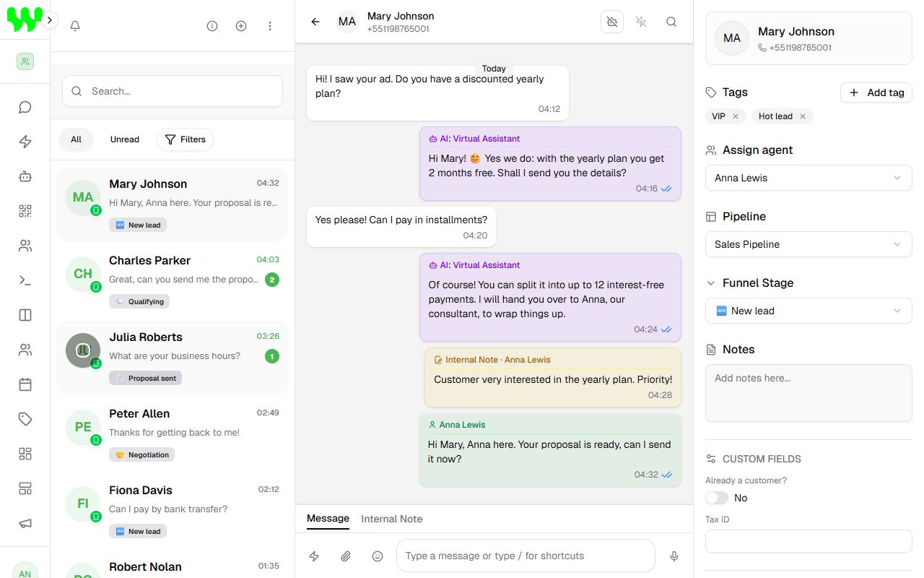Click the plus circle new chat icon
Screen dimensions: 924x578
click(241, 26)
